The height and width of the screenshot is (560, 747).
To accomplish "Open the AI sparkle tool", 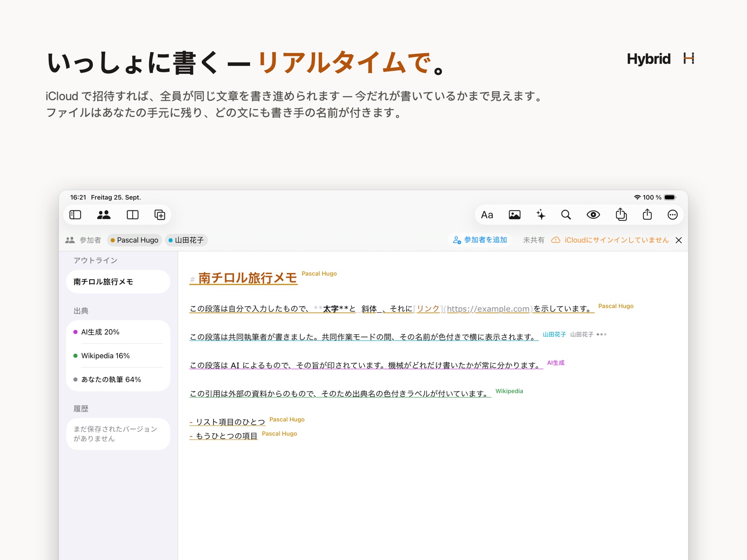I will [541, 215].
